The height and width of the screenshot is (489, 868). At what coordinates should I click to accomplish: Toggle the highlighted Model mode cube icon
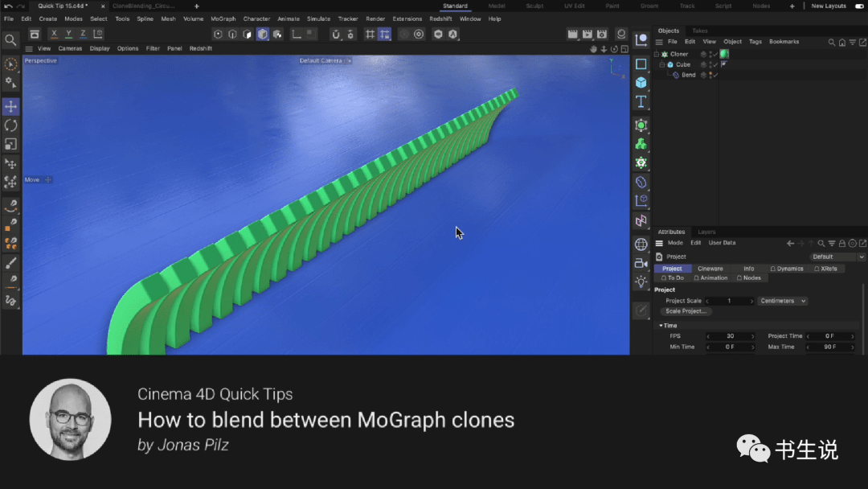262,35
